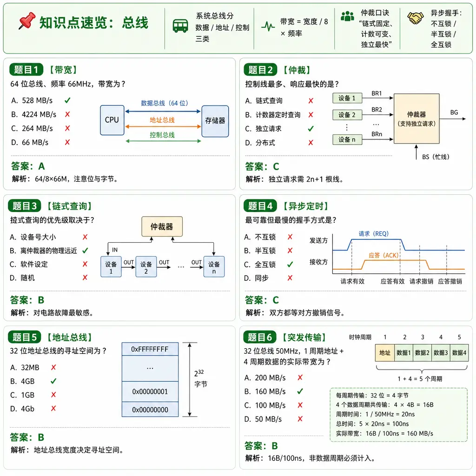Click the red X beside 设备号大小

pos(85,237)
